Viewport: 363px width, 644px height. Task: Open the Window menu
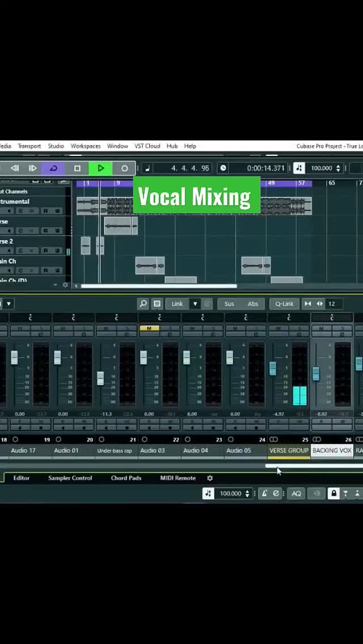pos(117,146)
